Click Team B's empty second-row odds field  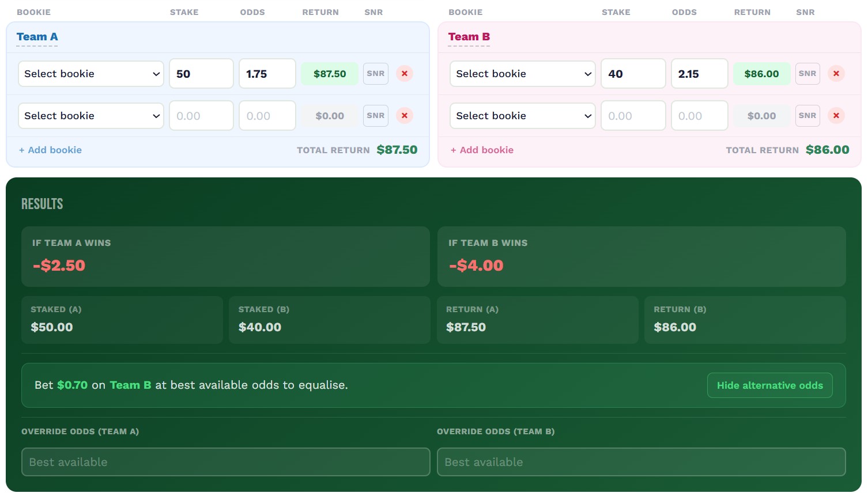point(700,116)
